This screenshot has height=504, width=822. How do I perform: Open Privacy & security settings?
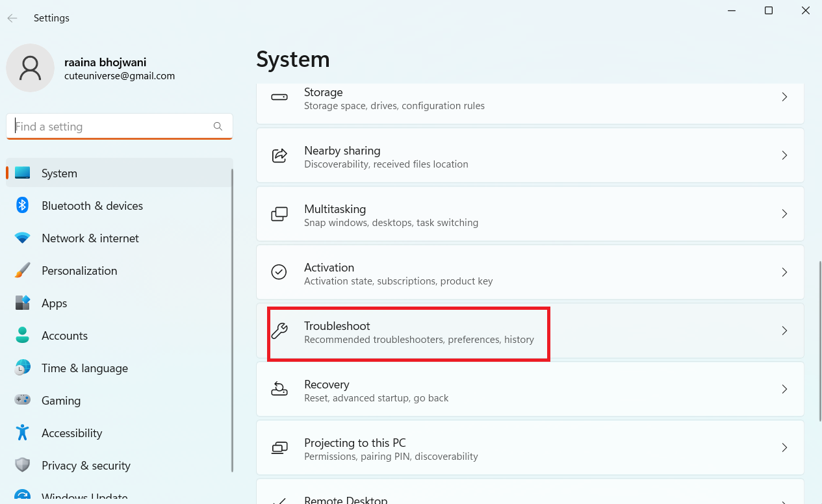coord(86,466)
